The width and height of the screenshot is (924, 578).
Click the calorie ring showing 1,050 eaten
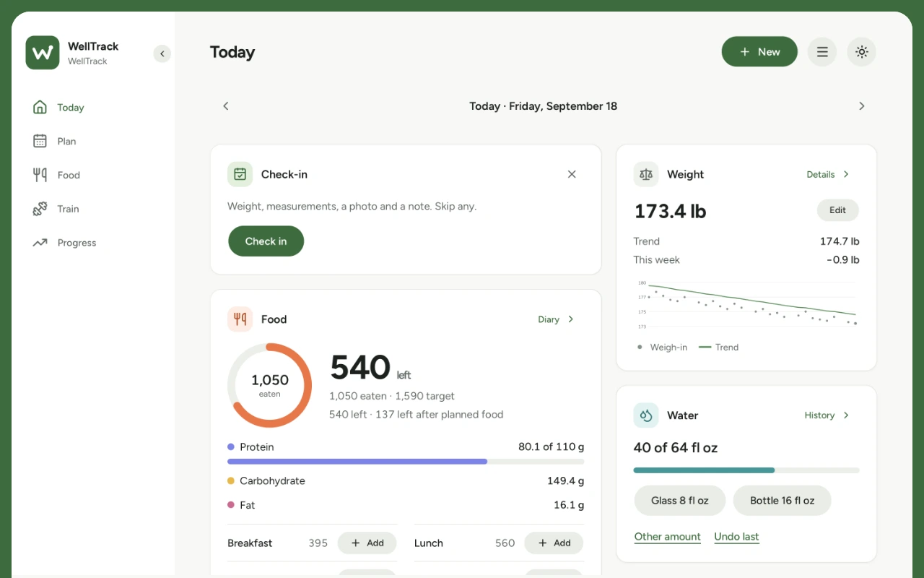click(x=269, y=385)
